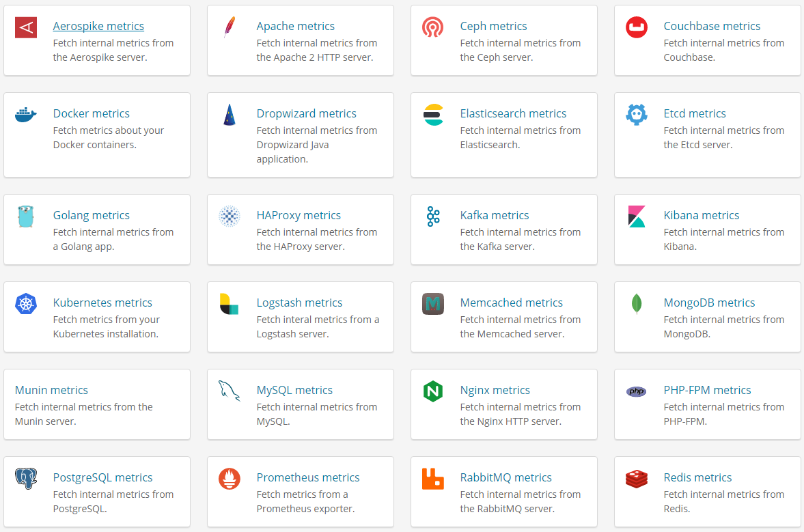Screen dimensions: 804x532
Task: Open the Nginx metrics title
Action: [495, 390]
